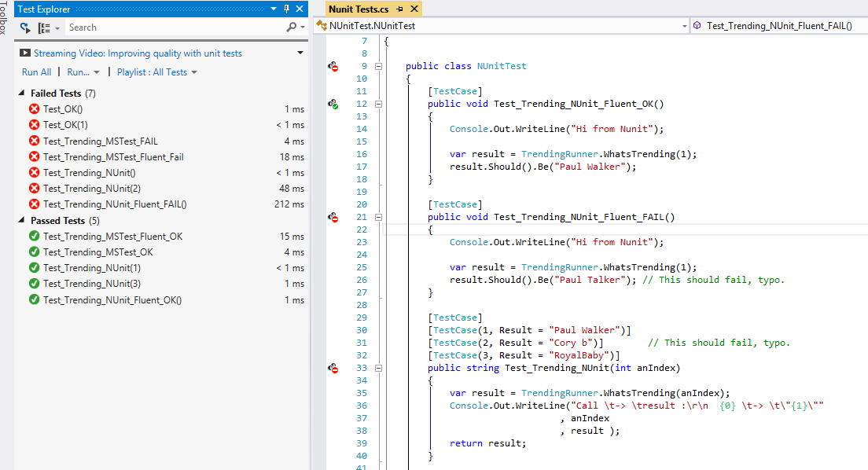Click NUnitTest class name on line 9

coord(502,66)
